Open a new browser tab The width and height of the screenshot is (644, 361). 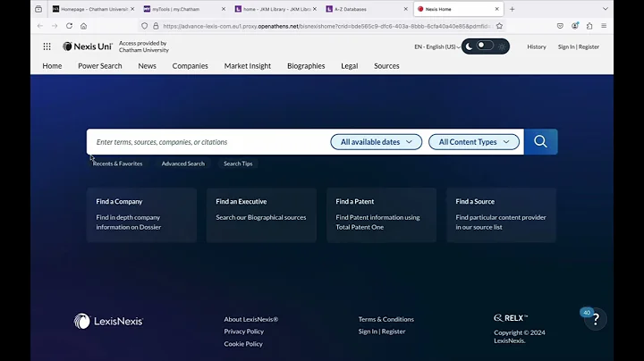coord(513,9)
